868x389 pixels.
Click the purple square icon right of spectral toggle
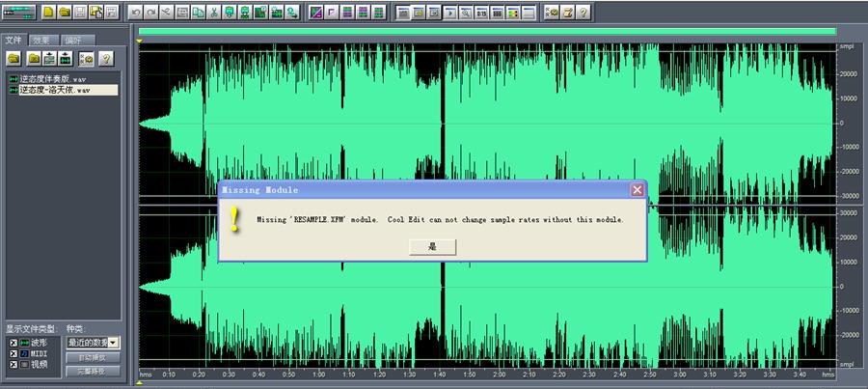click(332, 12)
